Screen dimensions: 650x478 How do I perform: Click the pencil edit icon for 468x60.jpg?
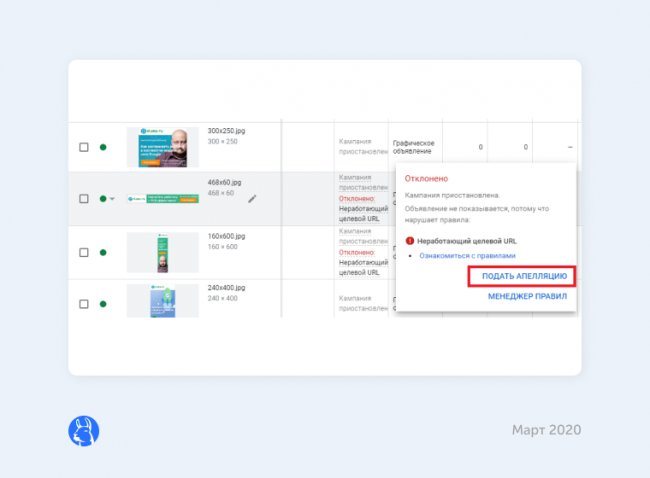(x=252, y=198)
